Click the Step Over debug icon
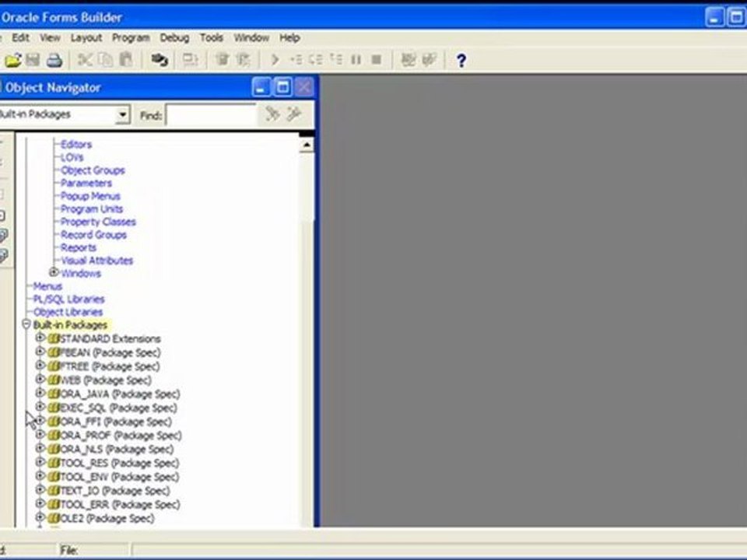Screen dimensions: 747x560 pos(315,60)
